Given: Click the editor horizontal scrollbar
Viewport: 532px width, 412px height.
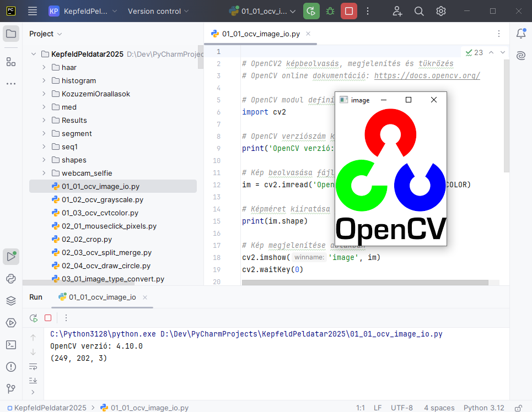Looking at the screenshot, I should (365, 283).
